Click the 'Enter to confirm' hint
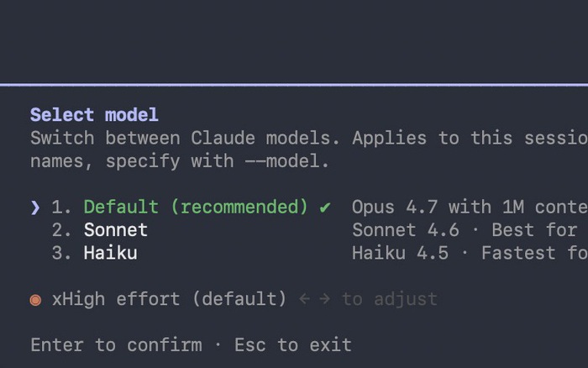 [x=116, y=344]
